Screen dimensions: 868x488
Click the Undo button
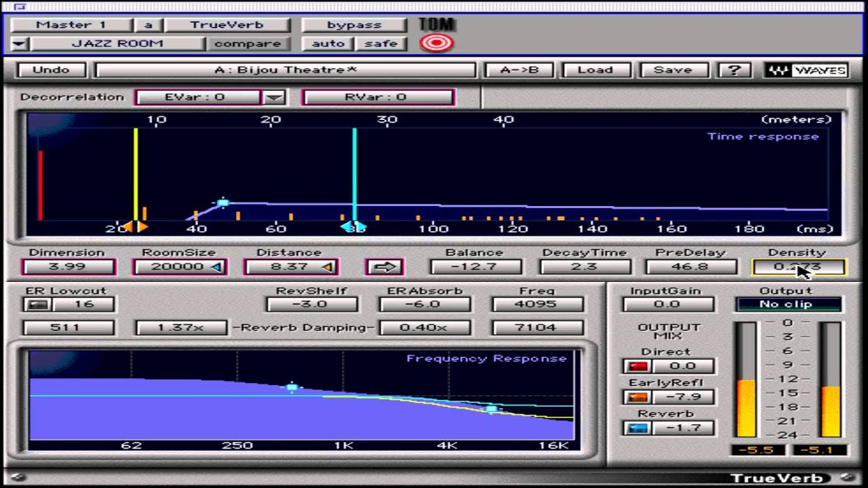[x=51, y=70]
